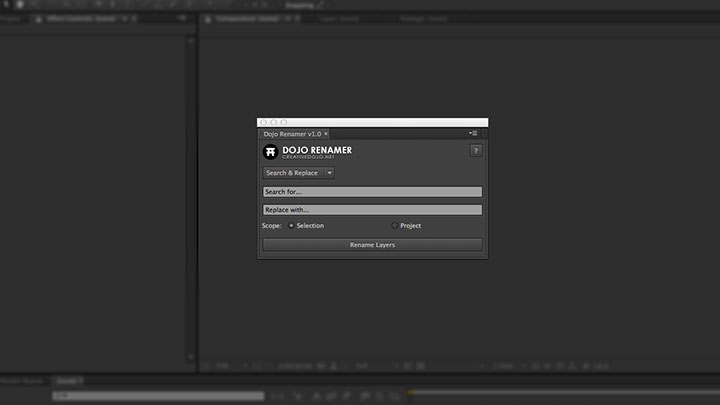The image size is (720, 405).
Task: Close the Dojo Renamer v1.0 tab
Action: click(326, 134)
